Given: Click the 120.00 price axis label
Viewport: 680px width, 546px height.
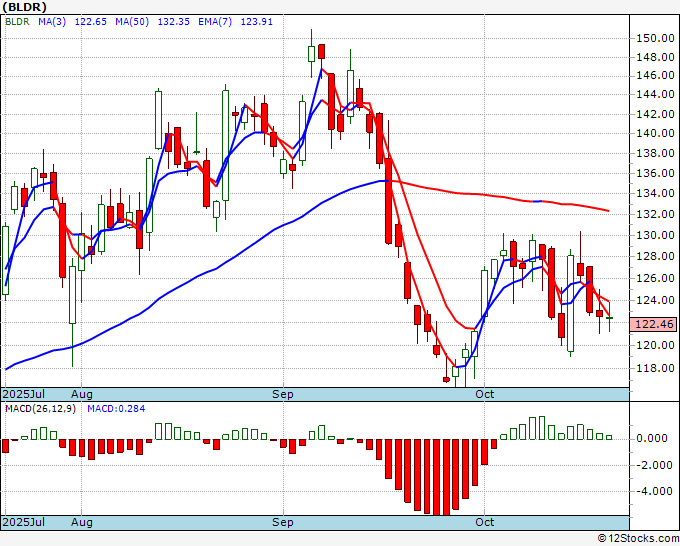Looking at the screenshot, I should click(x=655, y=345).
